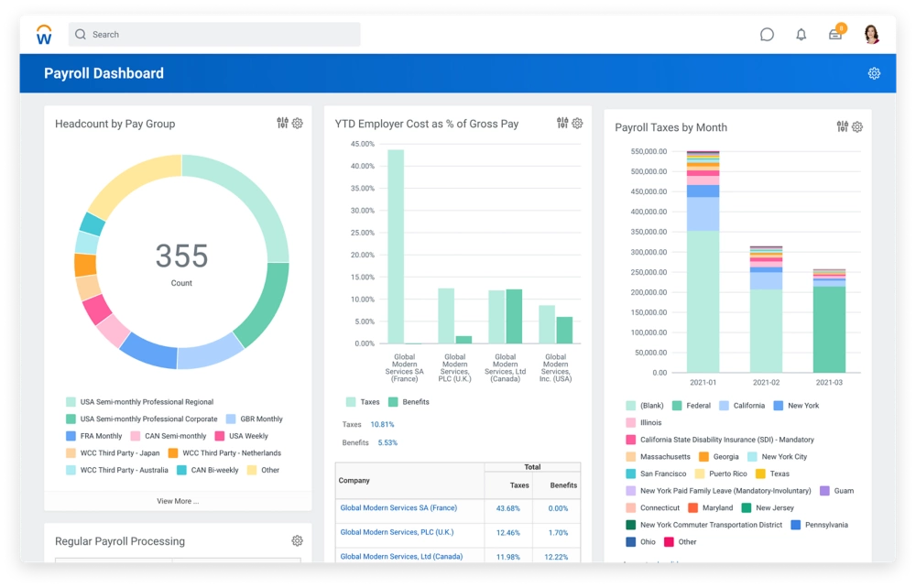Viewport: 916px width, 588px height.
Task: Open Payroll Dashboard settings gear in blue header
Action: (874, 73)
